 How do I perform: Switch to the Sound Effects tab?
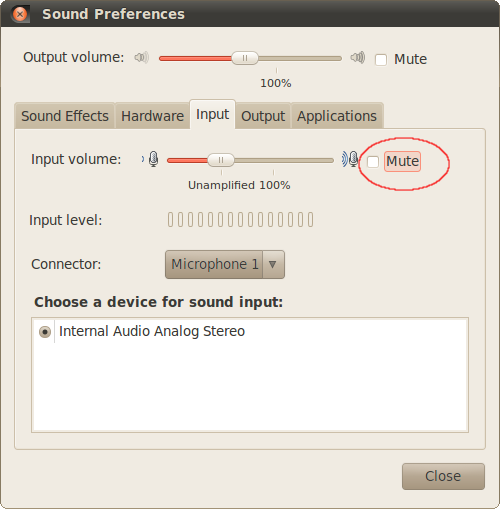point(65,116)
